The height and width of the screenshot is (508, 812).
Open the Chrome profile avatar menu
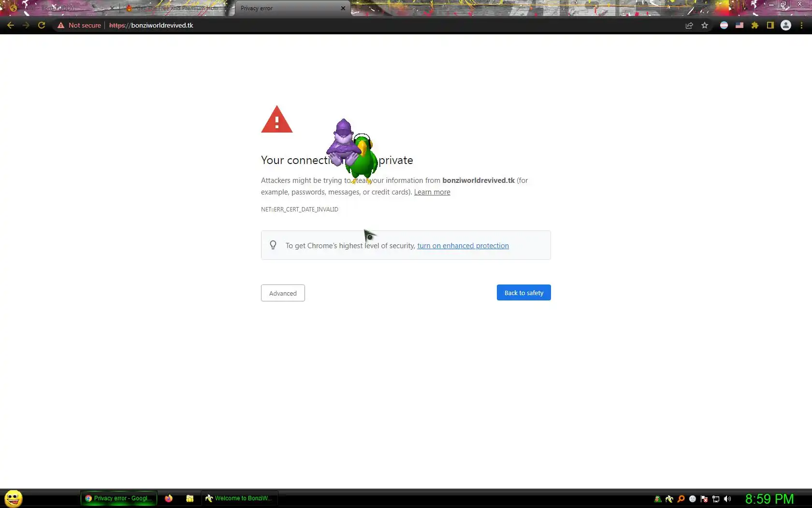[x=786, y=25]
